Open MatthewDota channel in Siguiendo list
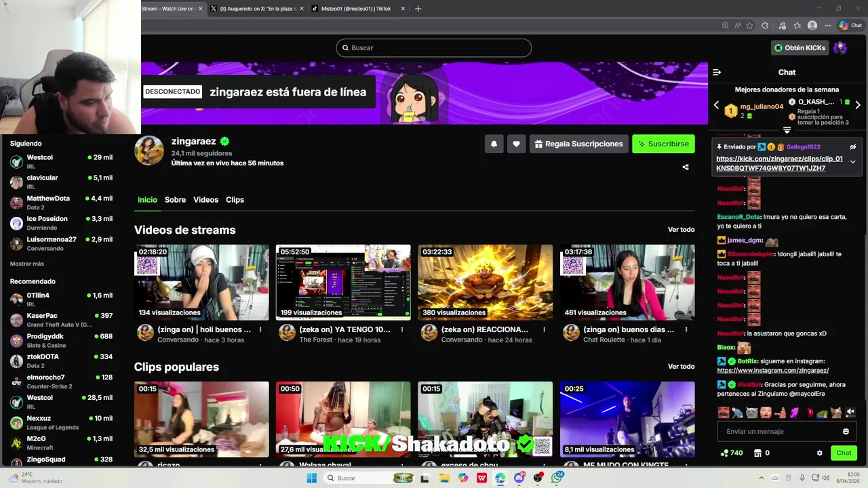Viewport: 868px width, 488px height. [61, 203]
